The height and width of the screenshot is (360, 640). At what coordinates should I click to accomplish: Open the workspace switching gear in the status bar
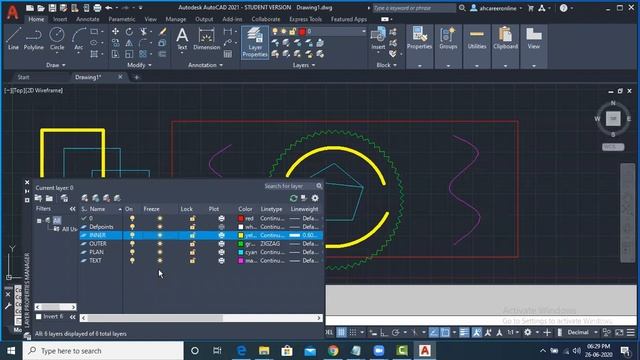point(528,332)
